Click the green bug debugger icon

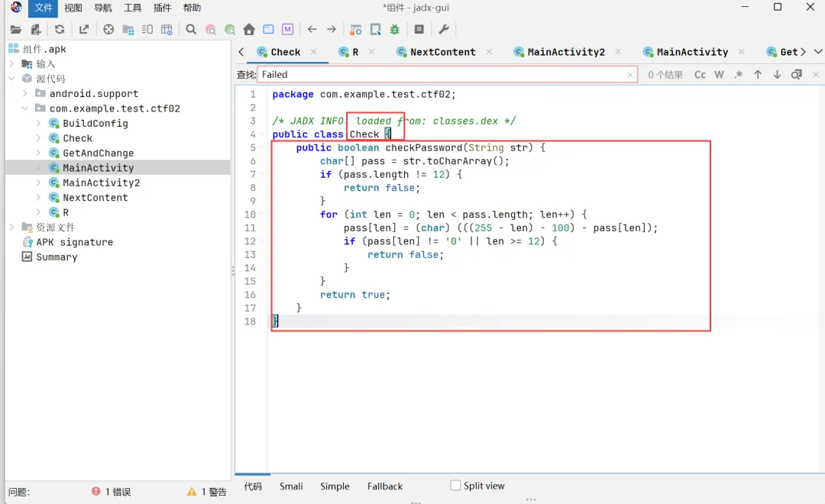[x=395, y=30]
